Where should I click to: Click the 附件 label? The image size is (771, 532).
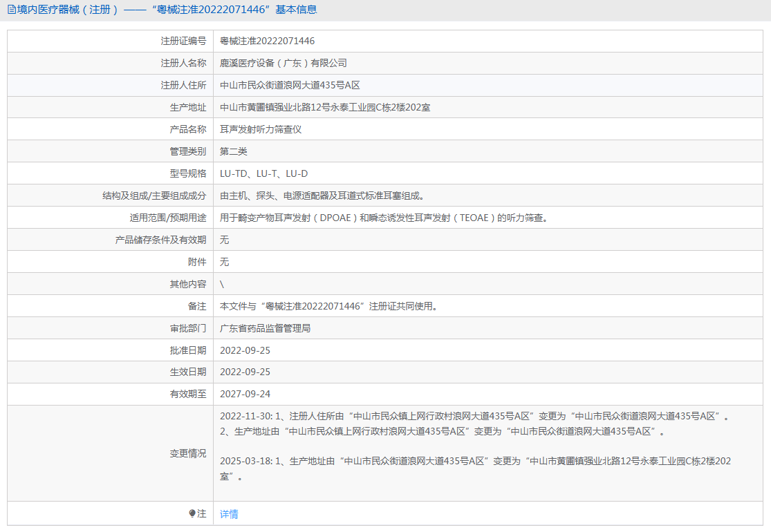tap(197, 262)
